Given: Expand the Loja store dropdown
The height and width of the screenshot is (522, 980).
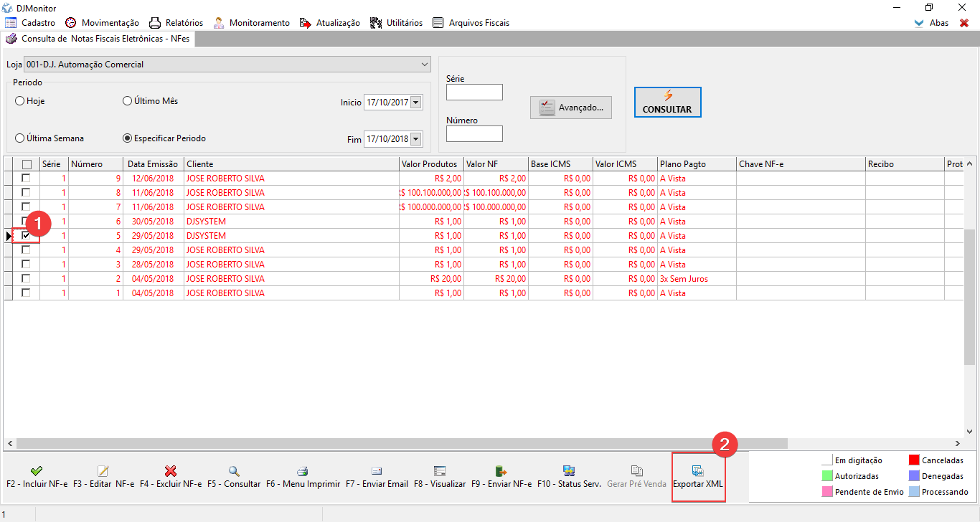Looking at the screenshot, I should (x=424, y=65).
